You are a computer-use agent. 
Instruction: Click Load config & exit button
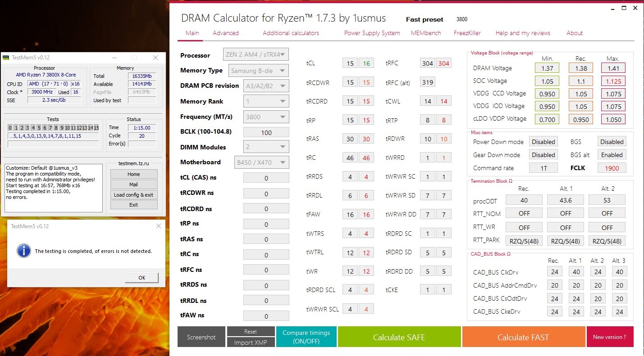click(134, 195)
